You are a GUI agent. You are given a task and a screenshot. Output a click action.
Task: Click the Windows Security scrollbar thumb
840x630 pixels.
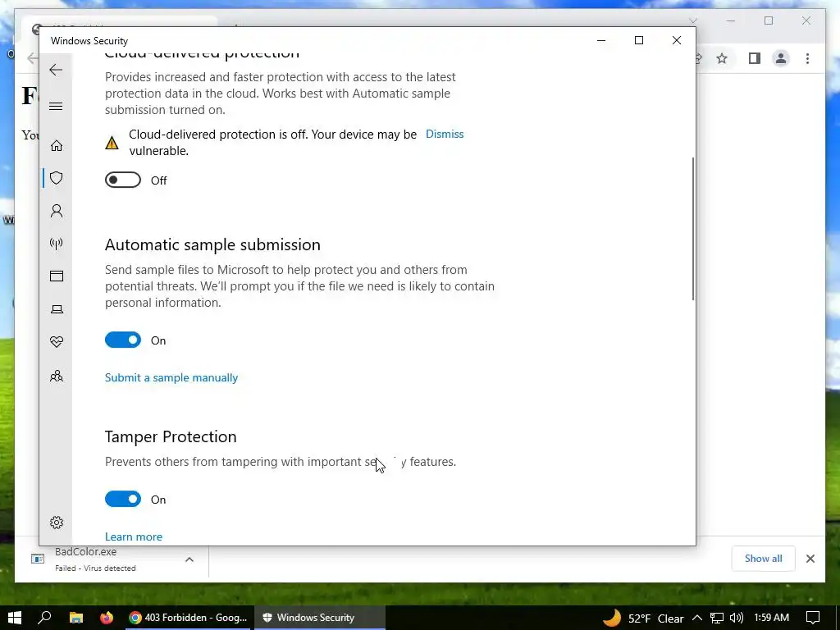[x=692, y=229]
